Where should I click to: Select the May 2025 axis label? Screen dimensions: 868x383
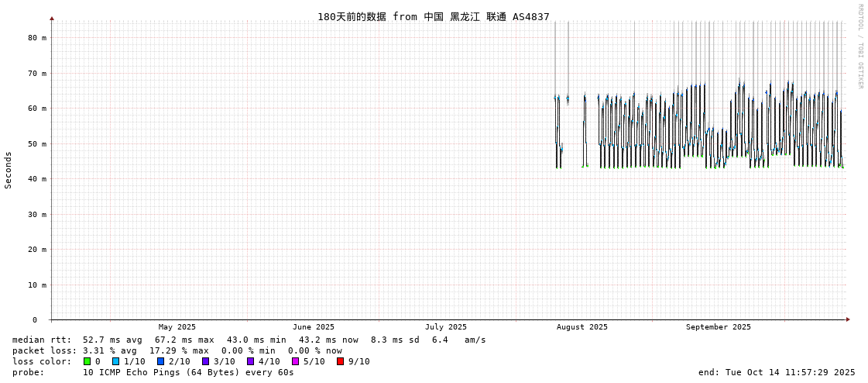(x=177, y=327)
